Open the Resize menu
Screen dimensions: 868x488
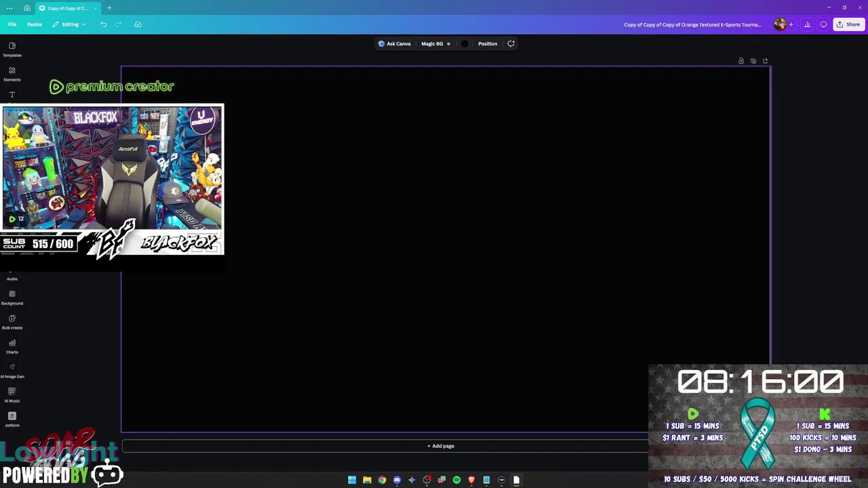35,24
